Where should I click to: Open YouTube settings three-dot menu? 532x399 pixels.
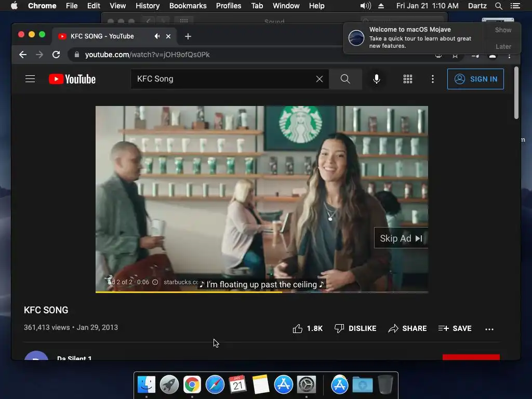tap(432, 79)
